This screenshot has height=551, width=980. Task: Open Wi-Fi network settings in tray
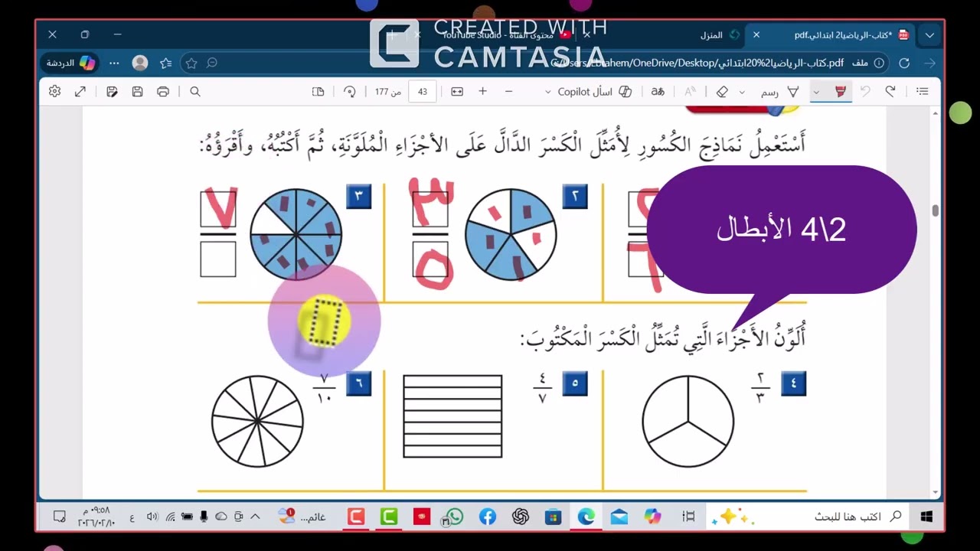(169, 517)
